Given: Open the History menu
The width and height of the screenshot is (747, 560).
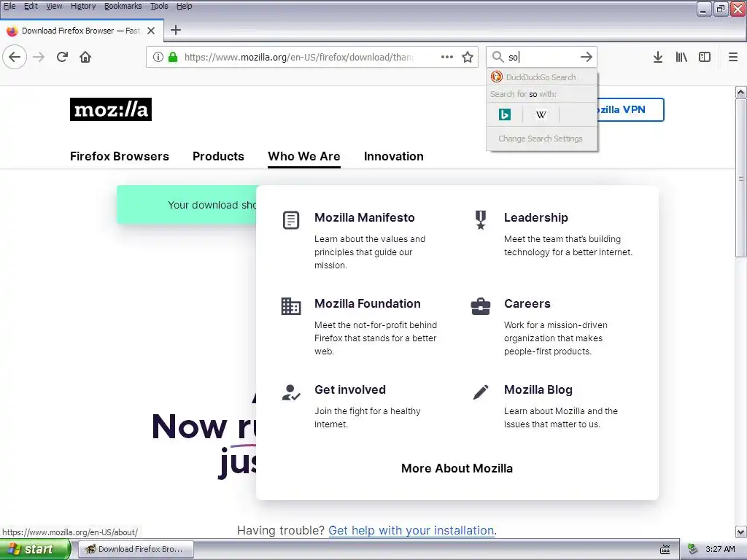Looking at the screenshot, I should point(83,6).
